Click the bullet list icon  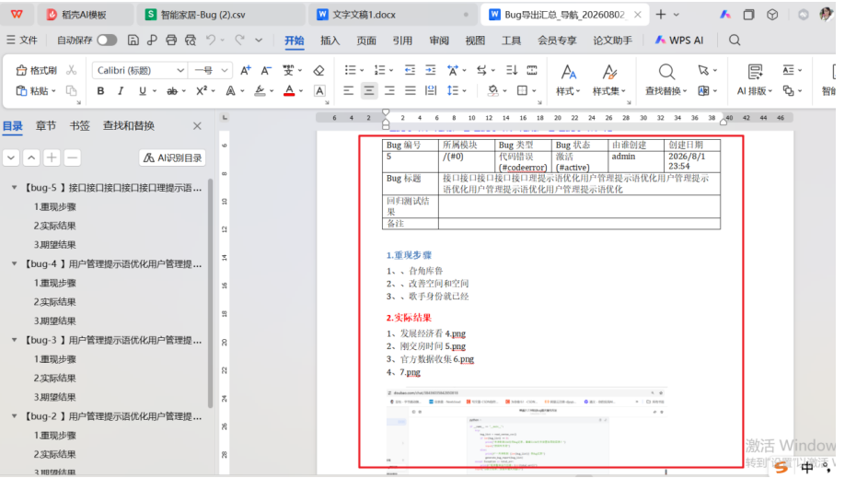pos(350,70)
